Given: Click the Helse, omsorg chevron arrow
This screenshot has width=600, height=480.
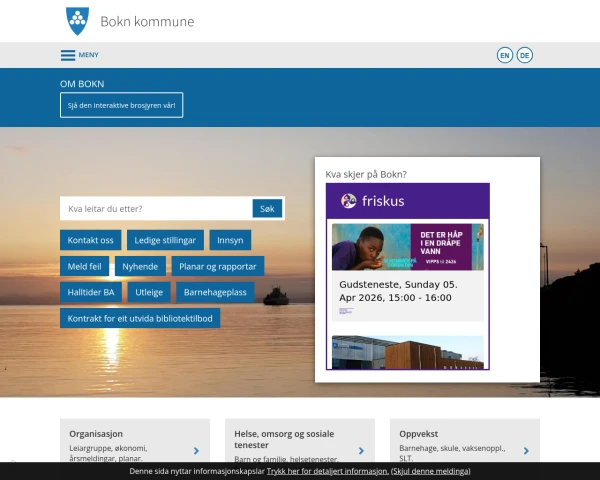Looking at the screenshot, I should tap(361, 451).
